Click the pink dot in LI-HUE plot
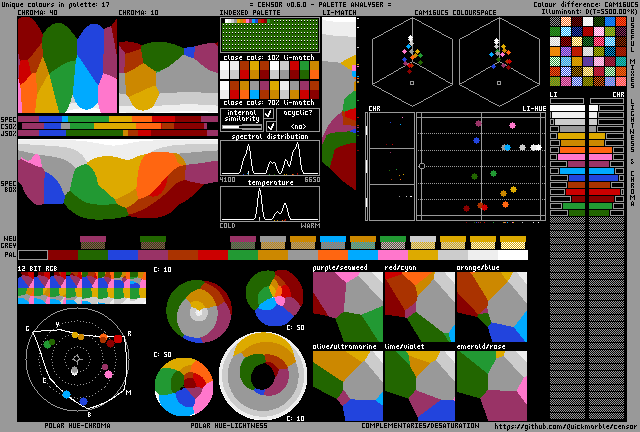Image resolution: width=640 pixels, height=432 pixels. [x=512, y=125]
